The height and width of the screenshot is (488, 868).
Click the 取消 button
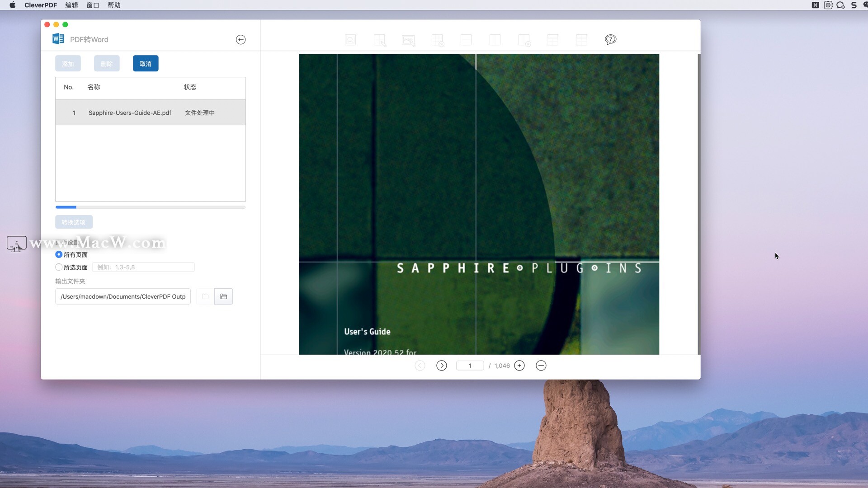(146, 64)
